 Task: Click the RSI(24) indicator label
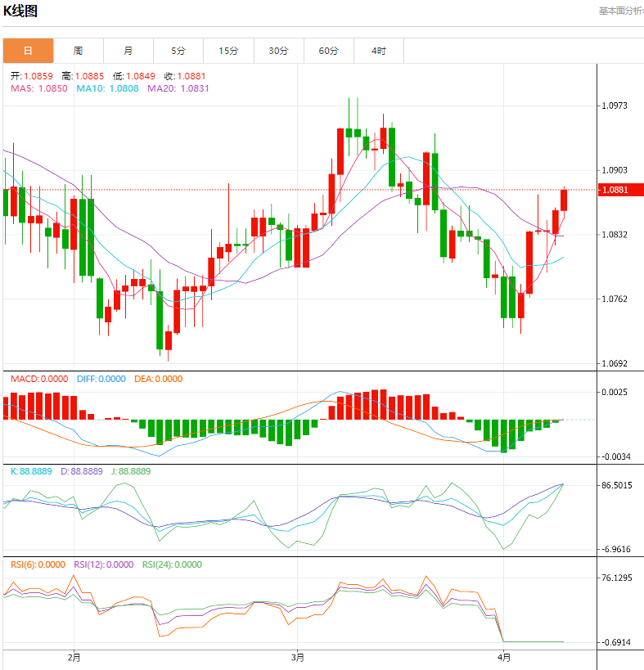point(172,564)
